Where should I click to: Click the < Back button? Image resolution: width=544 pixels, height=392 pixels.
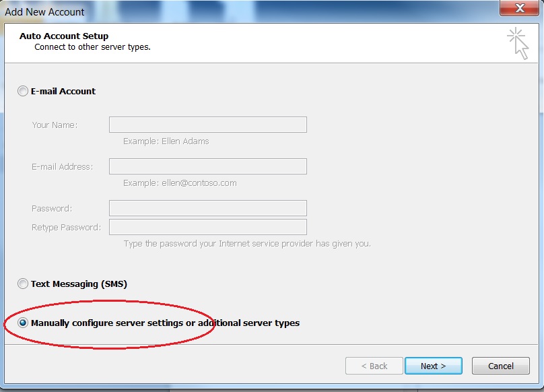click(x=374, y=366)
